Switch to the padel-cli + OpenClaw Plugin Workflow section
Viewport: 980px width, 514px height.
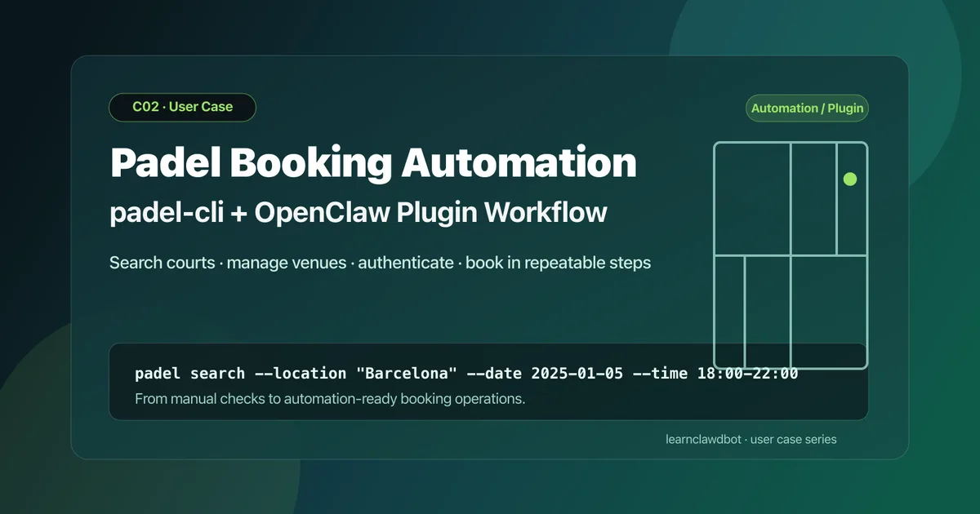tap(358, 212)
